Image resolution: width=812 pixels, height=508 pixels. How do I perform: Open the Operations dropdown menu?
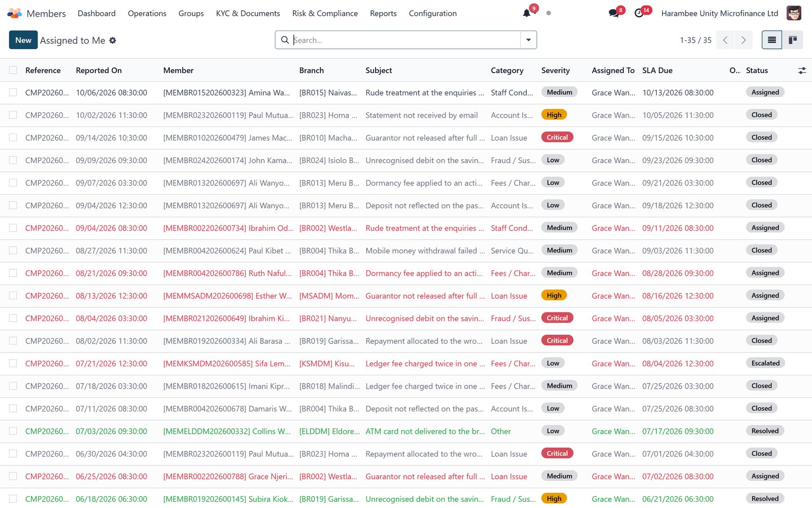[x=147, y=13]
